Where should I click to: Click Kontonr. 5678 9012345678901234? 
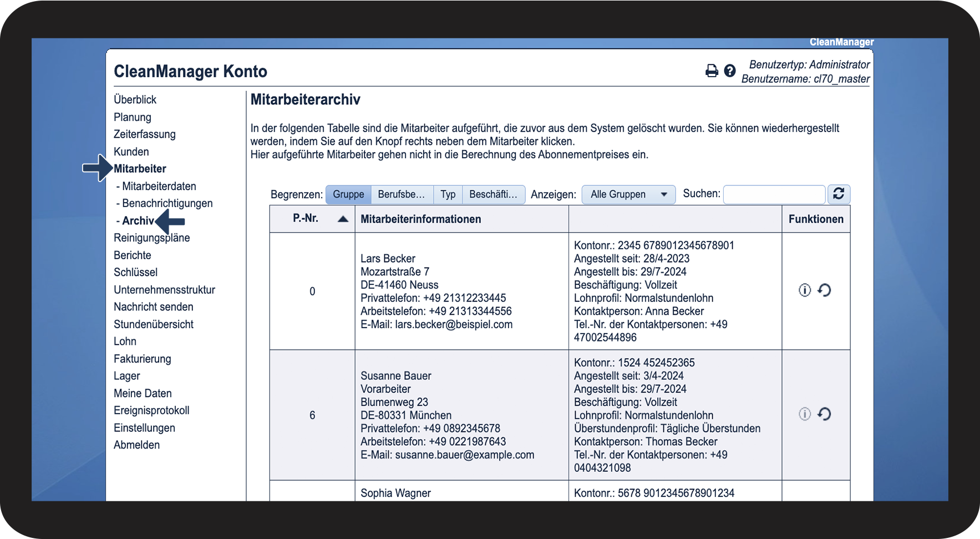654,493
